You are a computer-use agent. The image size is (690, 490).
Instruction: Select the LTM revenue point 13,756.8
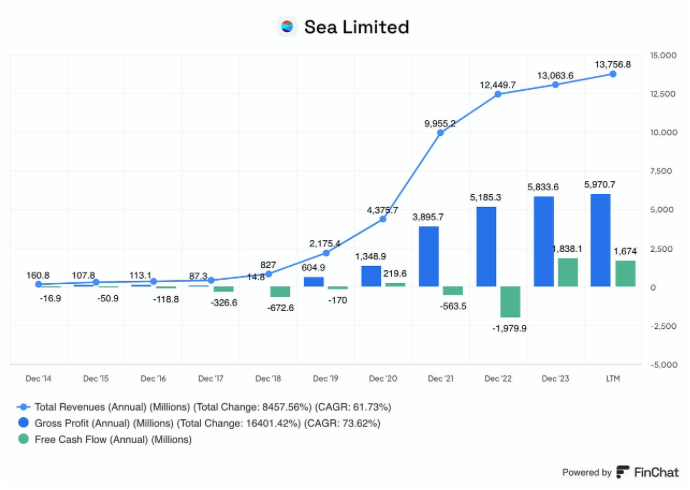[613, 74]
